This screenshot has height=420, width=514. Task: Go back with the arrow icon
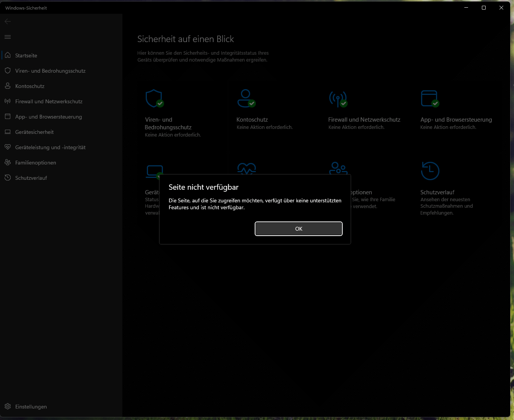point(8,21)
